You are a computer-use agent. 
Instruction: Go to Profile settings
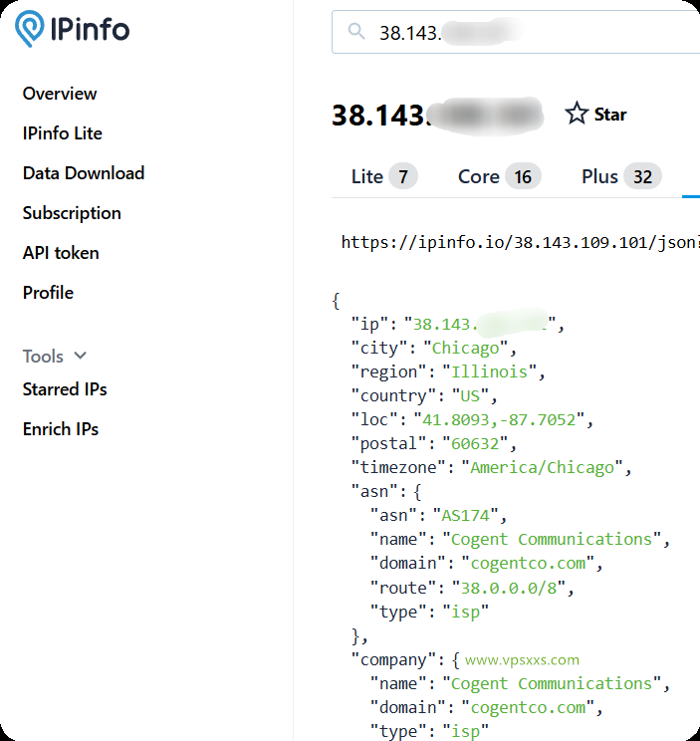tap(48, 293)
